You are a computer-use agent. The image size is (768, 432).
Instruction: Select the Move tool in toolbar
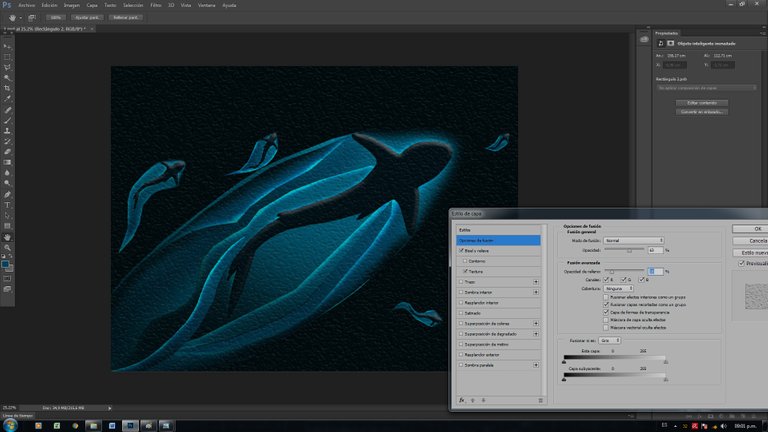point(8,47)
